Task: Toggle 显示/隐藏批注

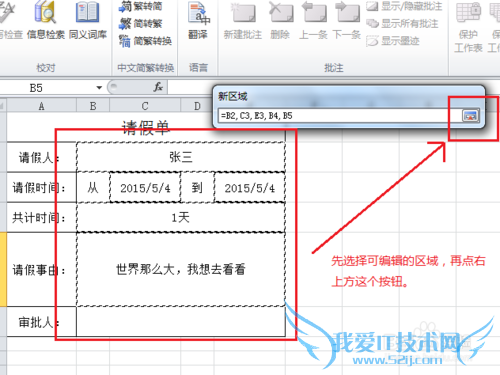Action: click(404, 6)
